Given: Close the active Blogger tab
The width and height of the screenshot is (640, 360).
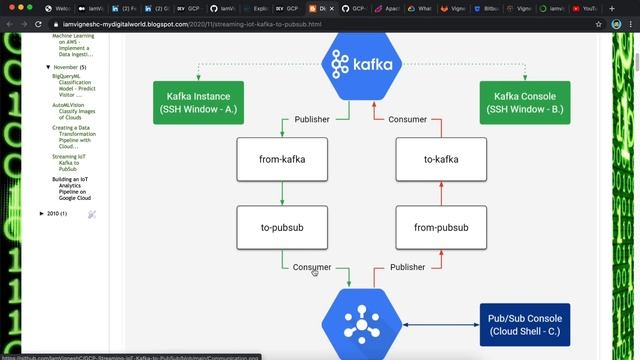Looking at the screenshot, I should [331, 9].
